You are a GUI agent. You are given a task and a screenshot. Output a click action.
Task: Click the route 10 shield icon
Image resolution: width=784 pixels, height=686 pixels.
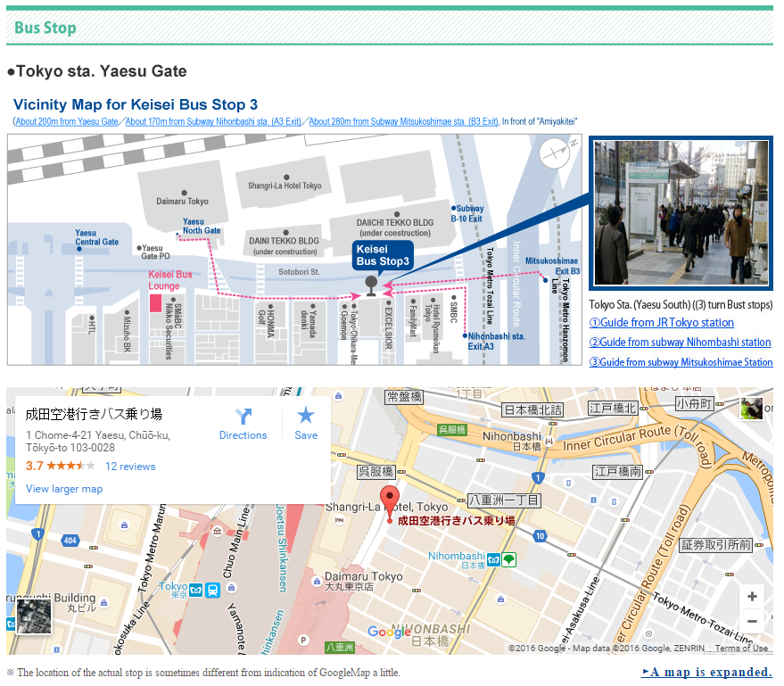pos(540,536)
